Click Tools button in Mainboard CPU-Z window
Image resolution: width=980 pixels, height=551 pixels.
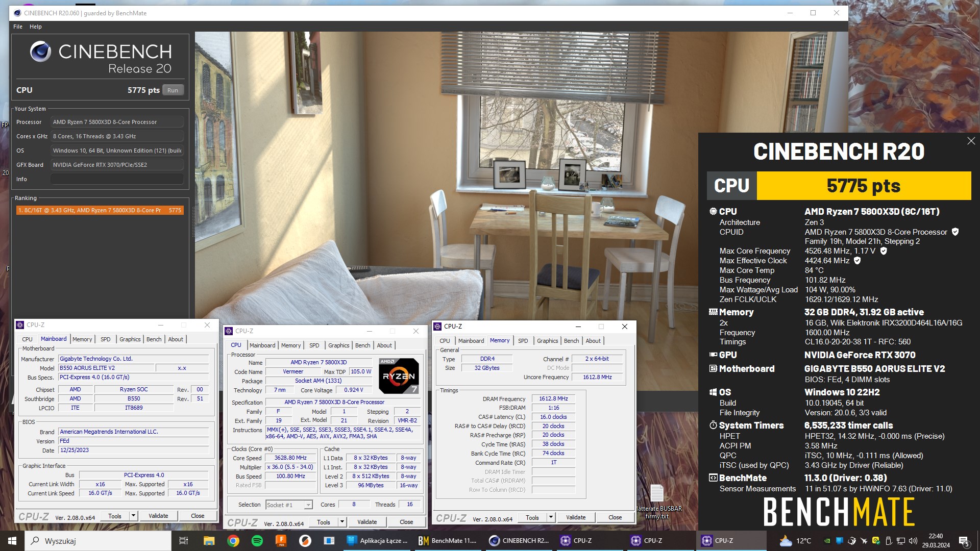point(115,516)
